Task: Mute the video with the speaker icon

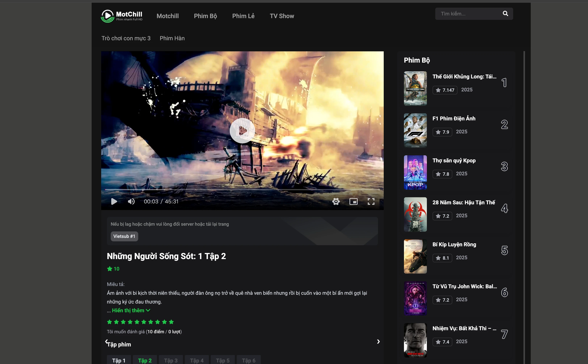Action: click(131, 201)
